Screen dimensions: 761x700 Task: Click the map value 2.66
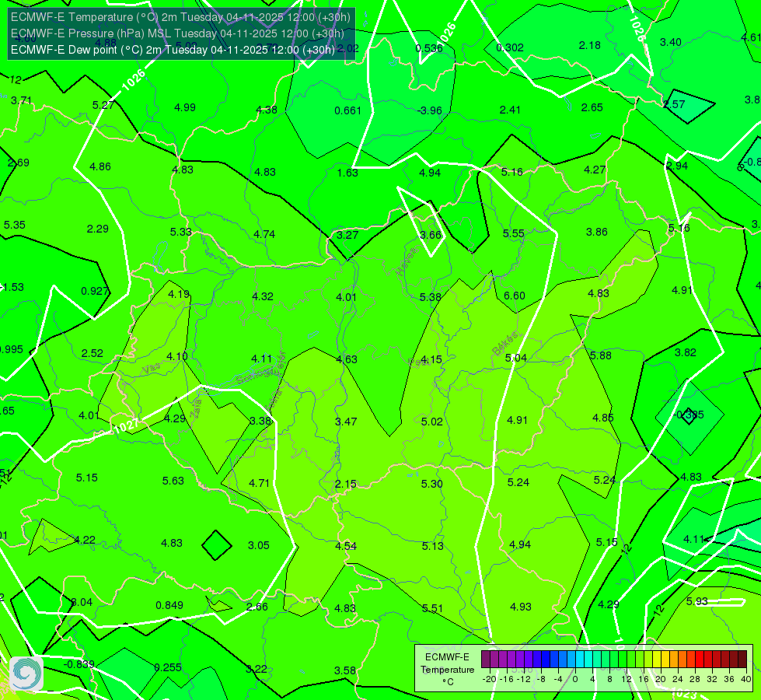tap(257, 607)
